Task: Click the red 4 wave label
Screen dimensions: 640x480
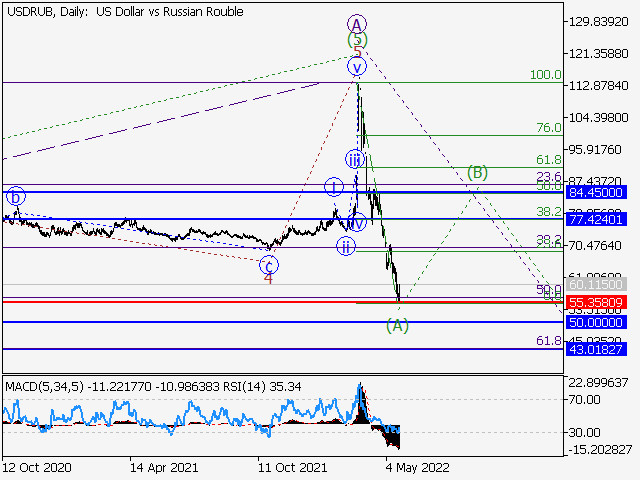Action: click(x=268, y=278)
